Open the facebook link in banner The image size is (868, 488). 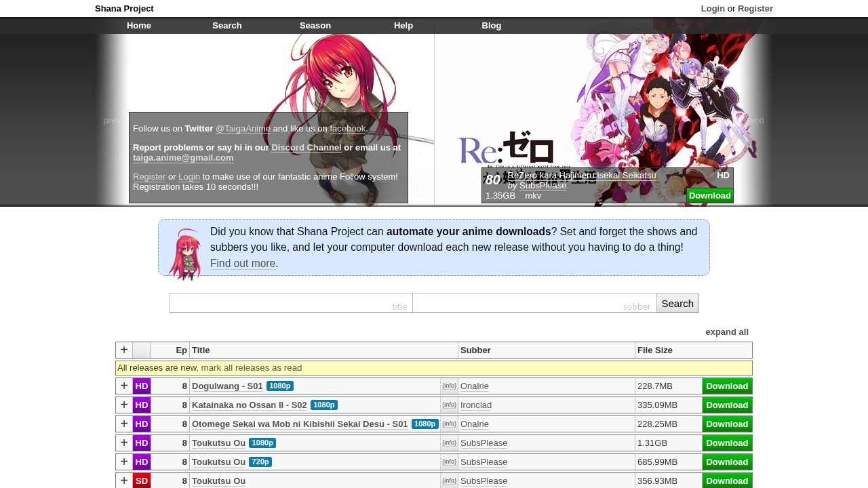[x=348, y=129]
